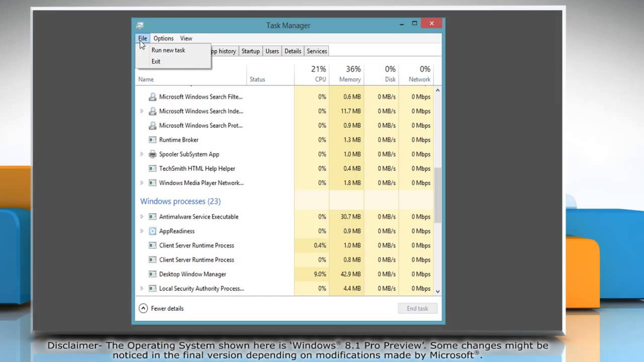
Task: Click the Task Manager title bar icon
Action: click(140, 25)
